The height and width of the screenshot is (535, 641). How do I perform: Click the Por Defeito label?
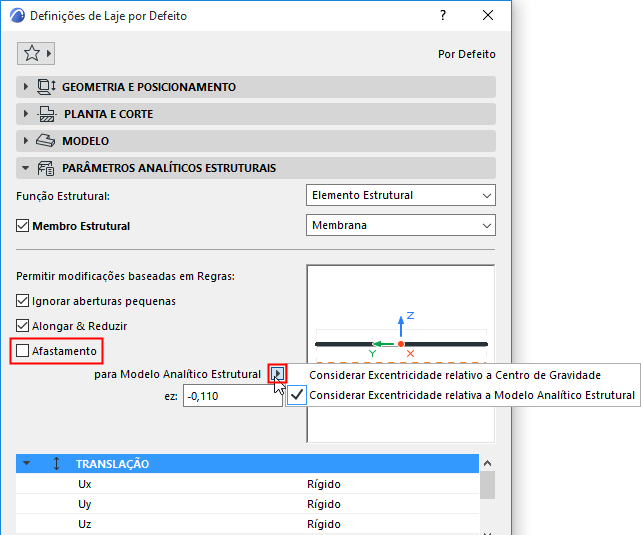coord(466,54)
